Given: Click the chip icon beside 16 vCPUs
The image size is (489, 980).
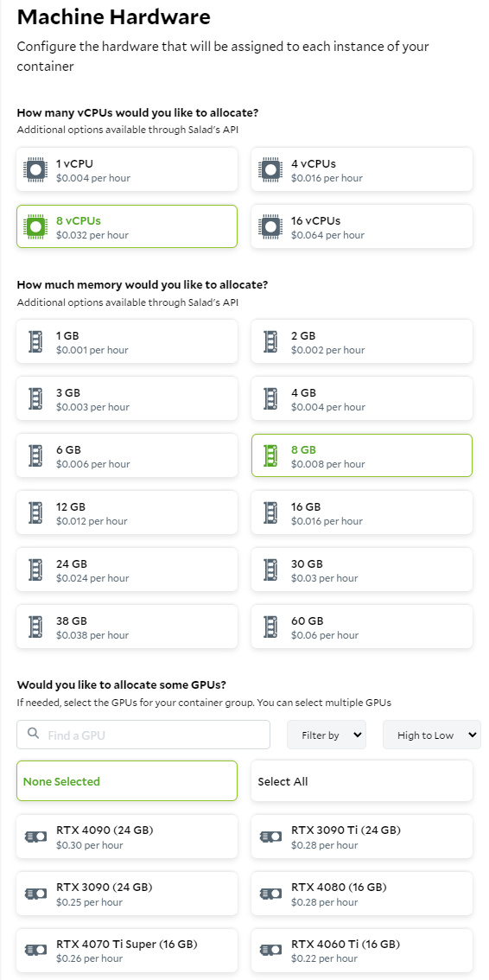Looking at the screenshot, I should (x=270, y=226).
